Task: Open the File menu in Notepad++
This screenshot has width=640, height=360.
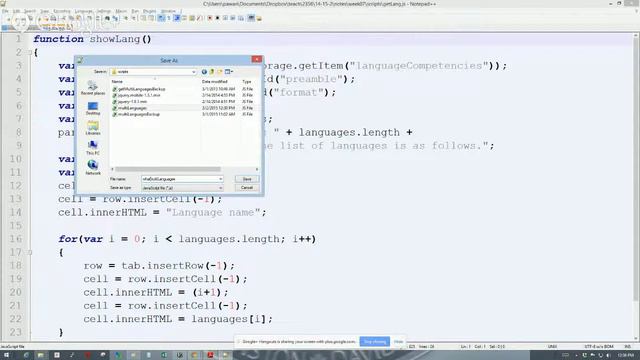Action: pyautogui.click(x=5, y=11)
